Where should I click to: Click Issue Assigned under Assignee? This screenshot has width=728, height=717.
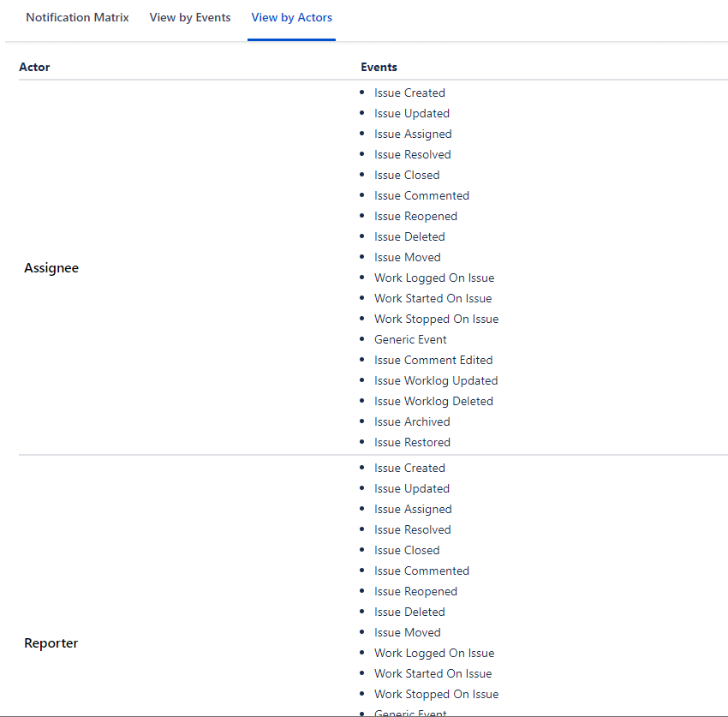413,134
